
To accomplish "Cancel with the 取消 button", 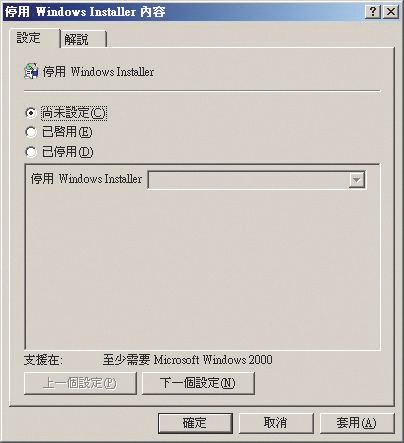I will coord(276,423).
